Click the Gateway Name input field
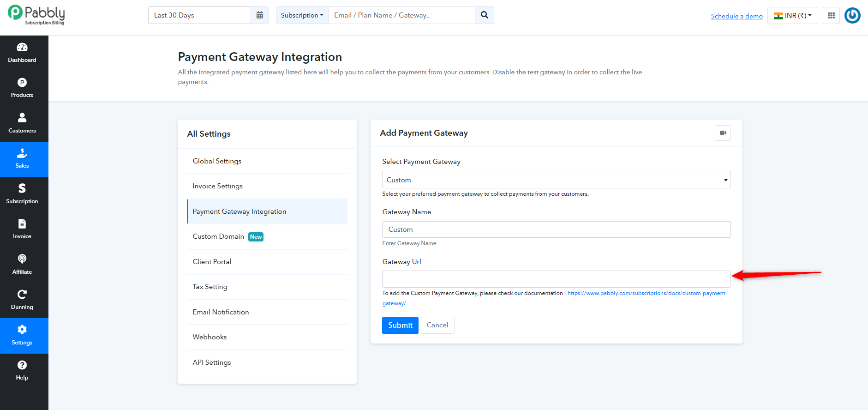 556,229
